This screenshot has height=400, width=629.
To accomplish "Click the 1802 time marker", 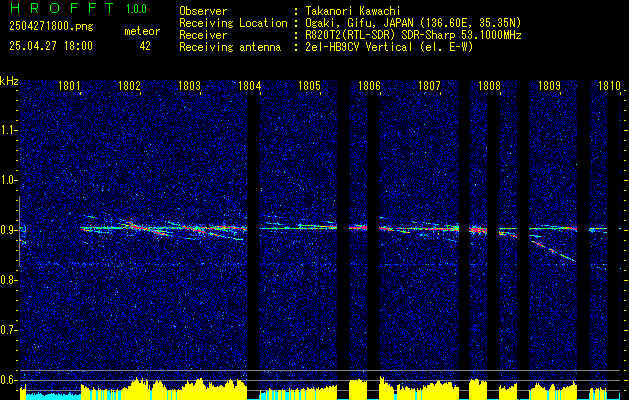I will pos(130,86).
